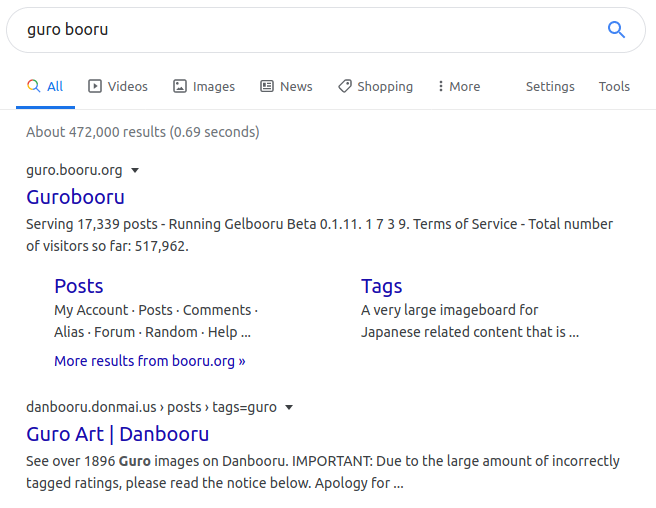Open the Tools menu
The image size is (656, 508).
click(x=614, y=86)
